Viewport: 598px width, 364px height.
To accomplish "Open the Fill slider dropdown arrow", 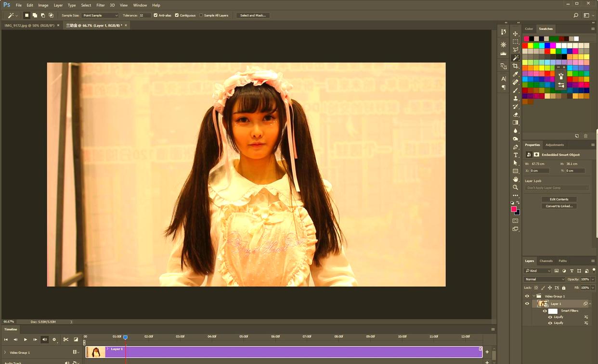I will tap(593, 288).
